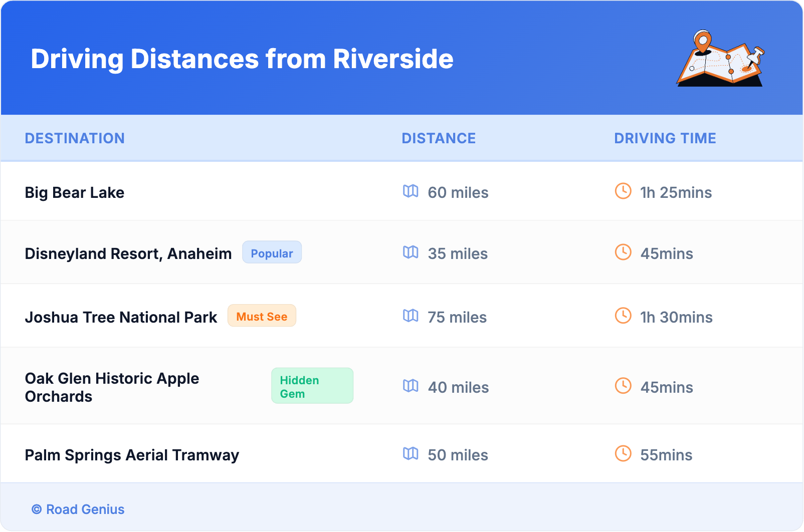Select the Popular badge next to Disneyland
The height and width of the screenshot is (532, 804).
pyautogui.click(x=272, y=253)
